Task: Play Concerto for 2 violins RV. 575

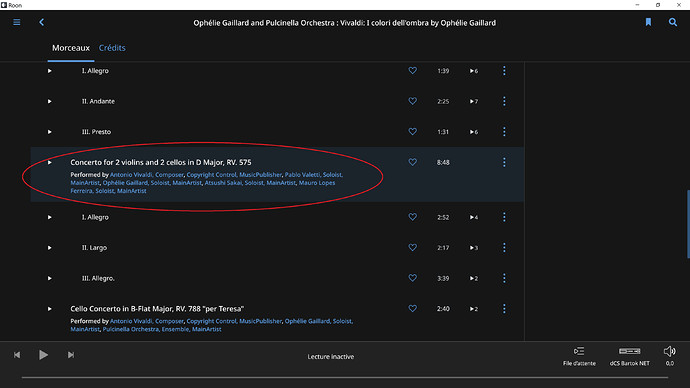Action: tap(50, 162)
